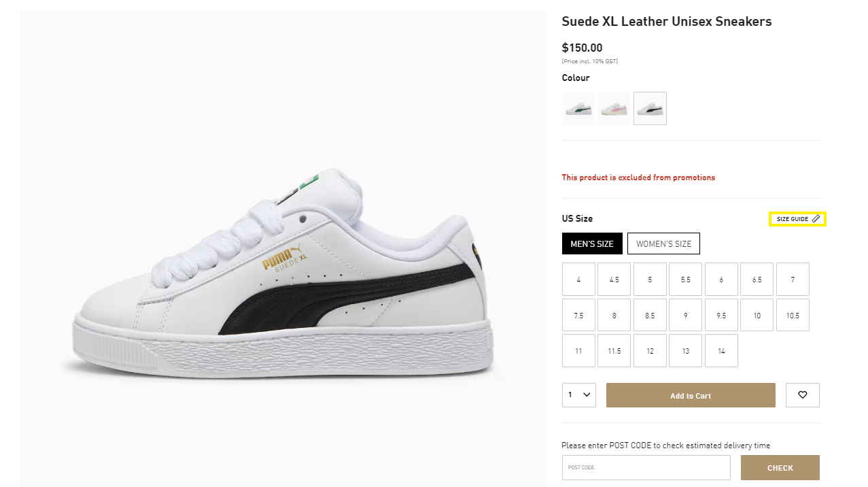
Task: Select US size 7.5
Action: tap(578, 315)
